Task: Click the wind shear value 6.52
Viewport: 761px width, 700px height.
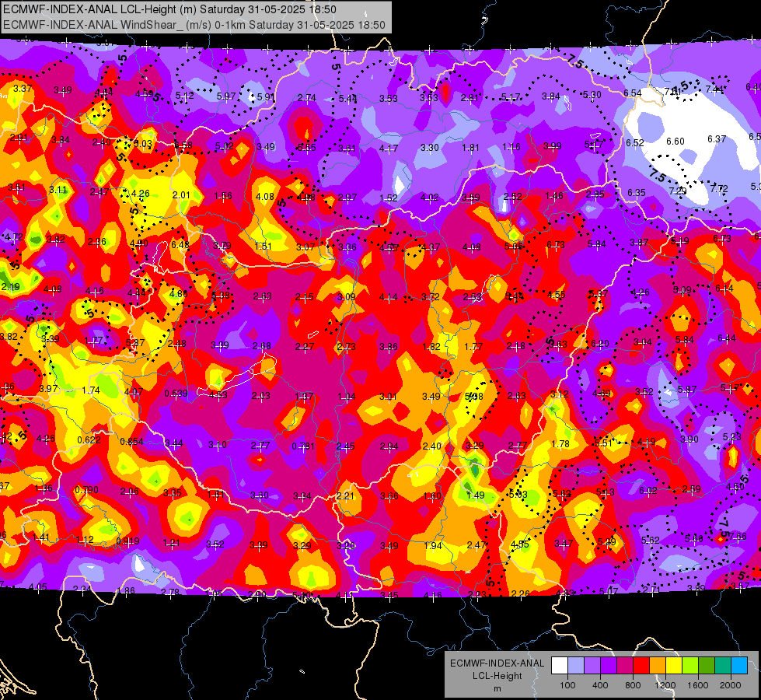Action: 634,143
